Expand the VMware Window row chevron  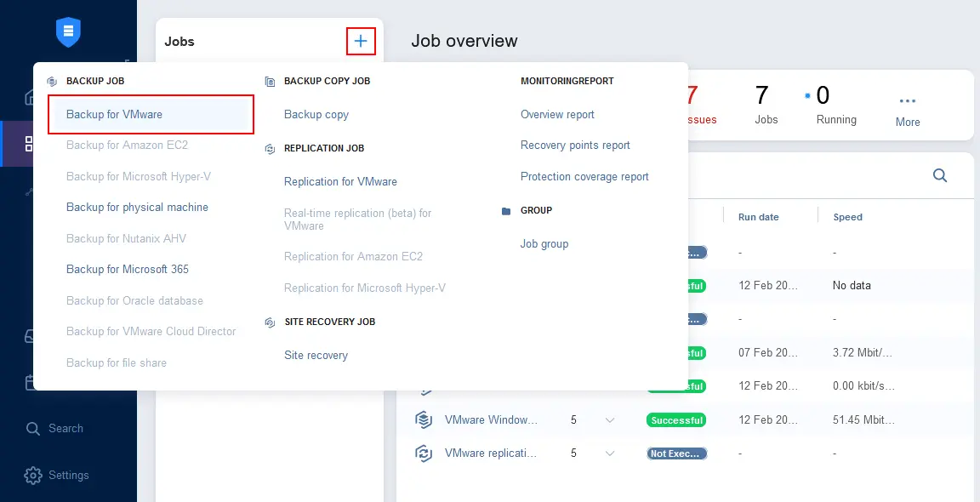610,420
